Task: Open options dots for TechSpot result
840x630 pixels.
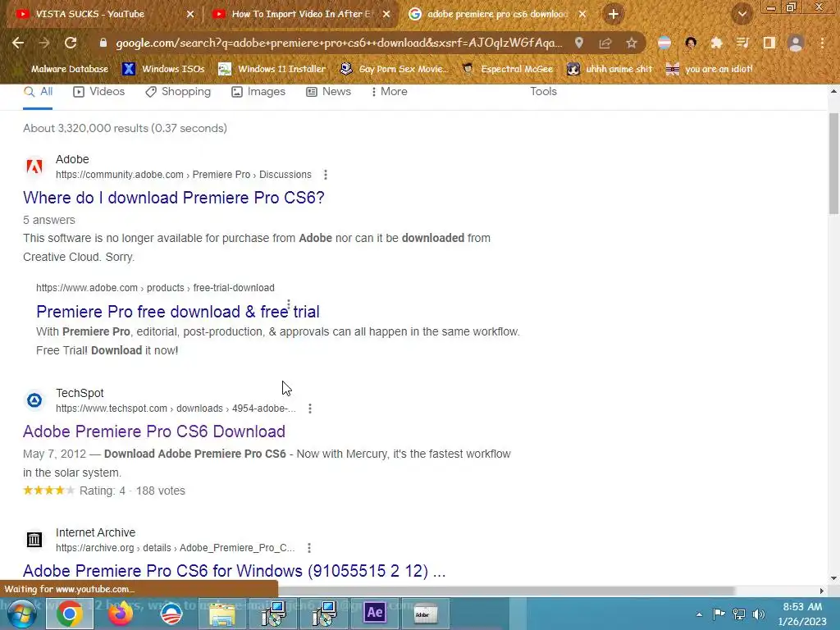Action: [309, 409]
